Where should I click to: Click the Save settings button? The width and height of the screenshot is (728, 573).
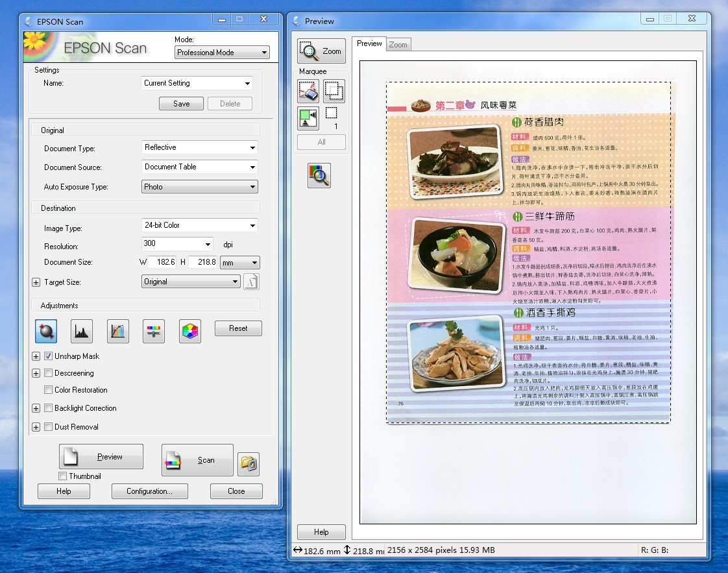[181, 104]
